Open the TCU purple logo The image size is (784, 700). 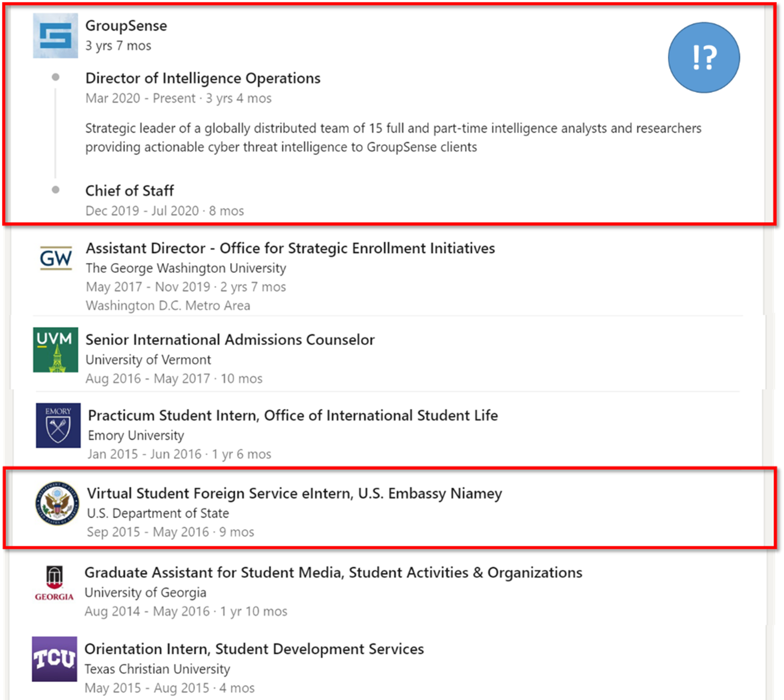[54, 659]
